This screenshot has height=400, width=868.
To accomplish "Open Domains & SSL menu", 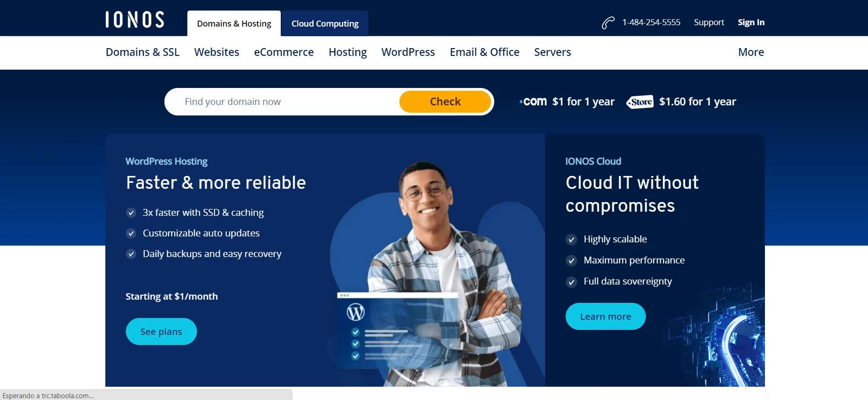I will click(x=142, y=52).
